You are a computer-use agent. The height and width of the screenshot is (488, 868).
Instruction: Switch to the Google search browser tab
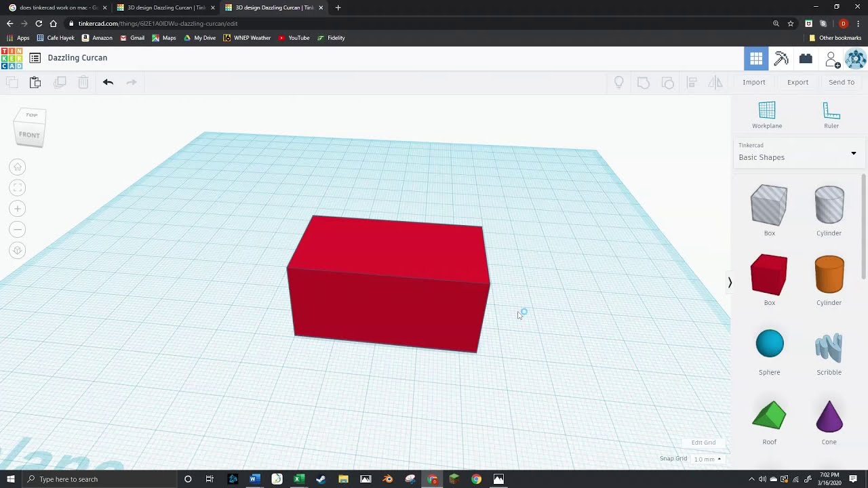point(58,7)
